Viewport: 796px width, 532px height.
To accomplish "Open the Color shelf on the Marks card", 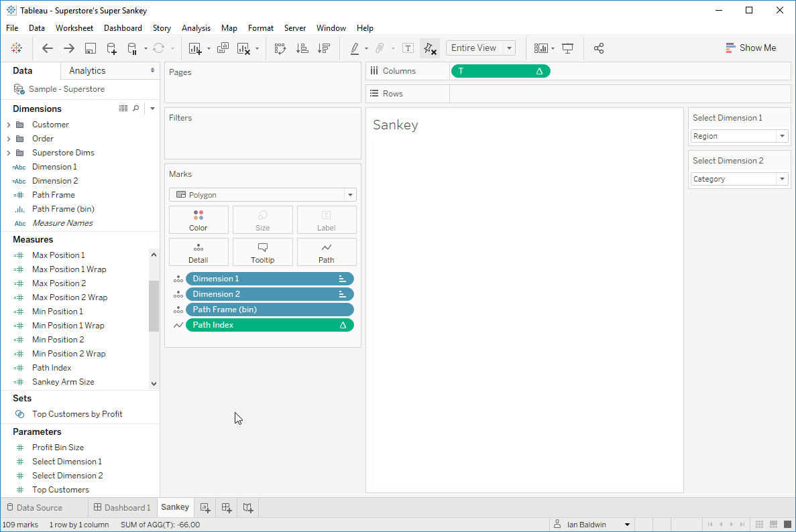I will [198, 220].
